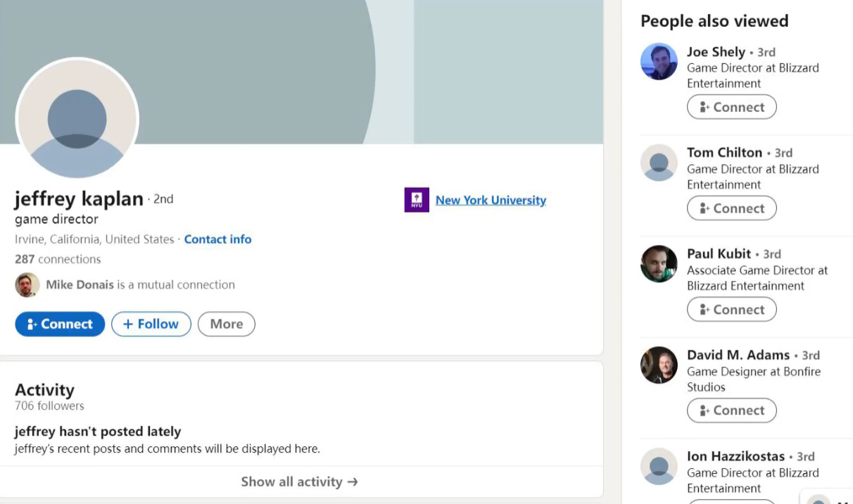The height and width of the screenshot is (504, 853).
Task: Click 'Game Designer at Bonfire Studios' text
Action: click(x=754, y=379)
